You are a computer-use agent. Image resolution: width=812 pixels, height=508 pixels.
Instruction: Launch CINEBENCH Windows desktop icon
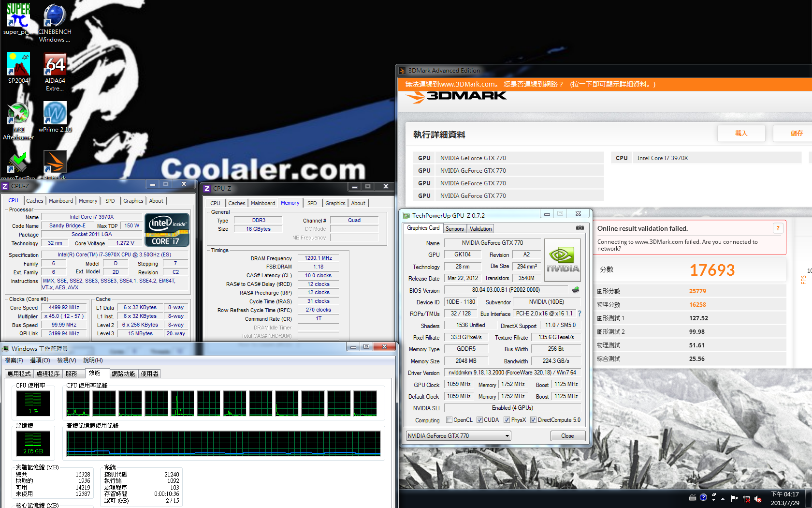[x=55, y=22]
